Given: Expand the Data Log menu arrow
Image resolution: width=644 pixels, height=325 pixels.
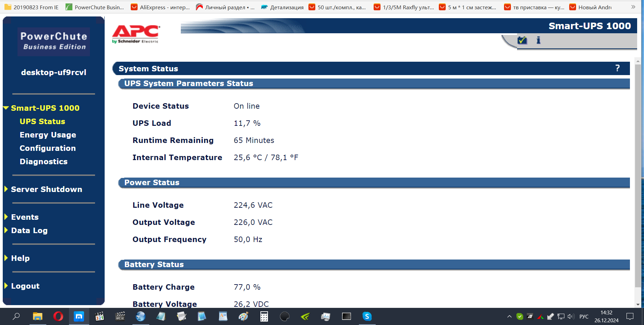Looking at the screenshot, I should pos(6,230).
